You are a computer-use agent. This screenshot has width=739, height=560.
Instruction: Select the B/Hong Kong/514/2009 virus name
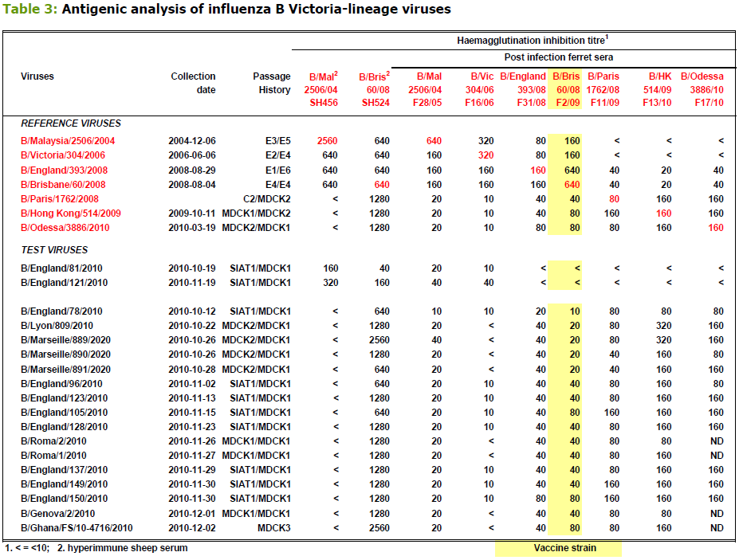(67, 213)
